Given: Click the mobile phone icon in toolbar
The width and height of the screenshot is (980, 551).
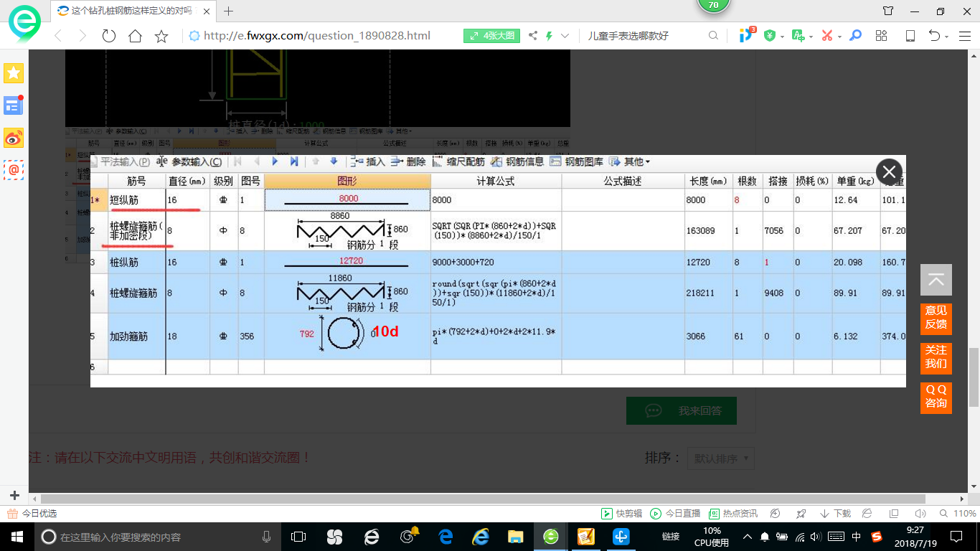Looking at the screenshot, I should (x=910, y=36).
